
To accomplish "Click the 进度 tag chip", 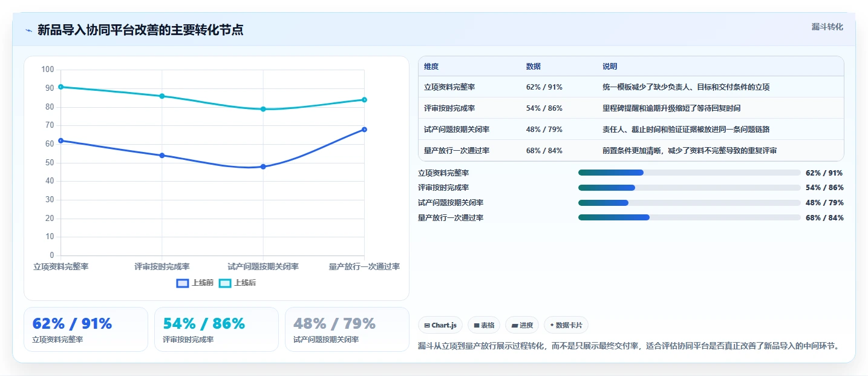I will tap(522, 325).
